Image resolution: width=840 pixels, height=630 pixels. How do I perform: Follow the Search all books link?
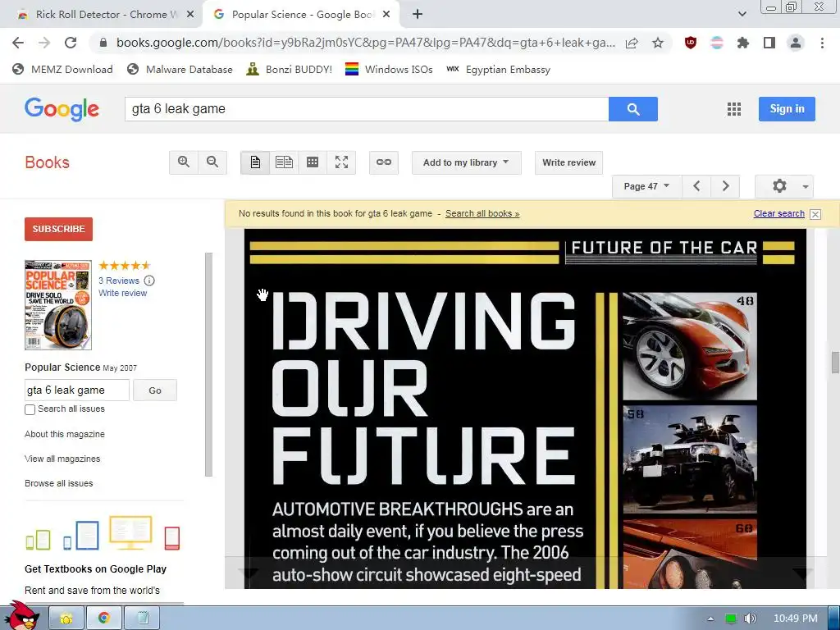pos(482,214)
